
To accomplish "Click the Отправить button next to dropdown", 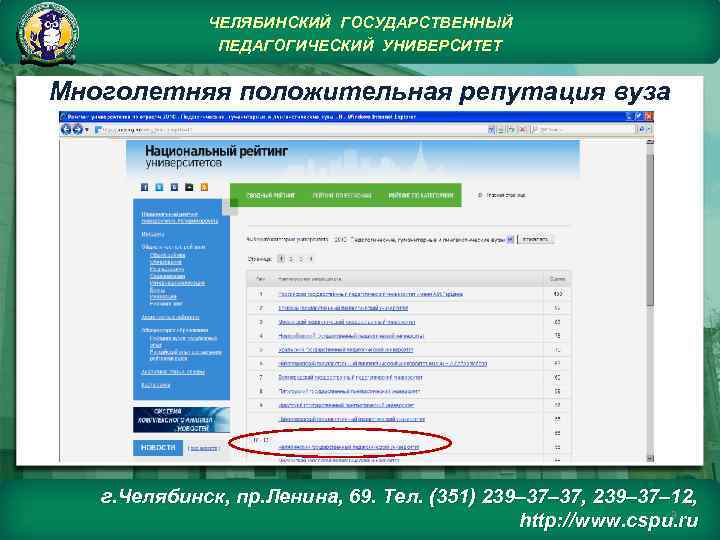I will coord(535,240).
